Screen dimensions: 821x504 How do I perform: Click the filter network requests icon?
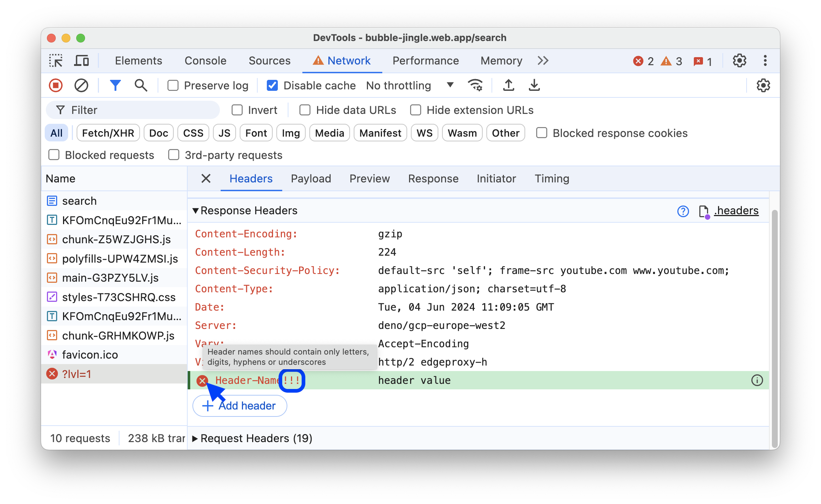[115, 85]
